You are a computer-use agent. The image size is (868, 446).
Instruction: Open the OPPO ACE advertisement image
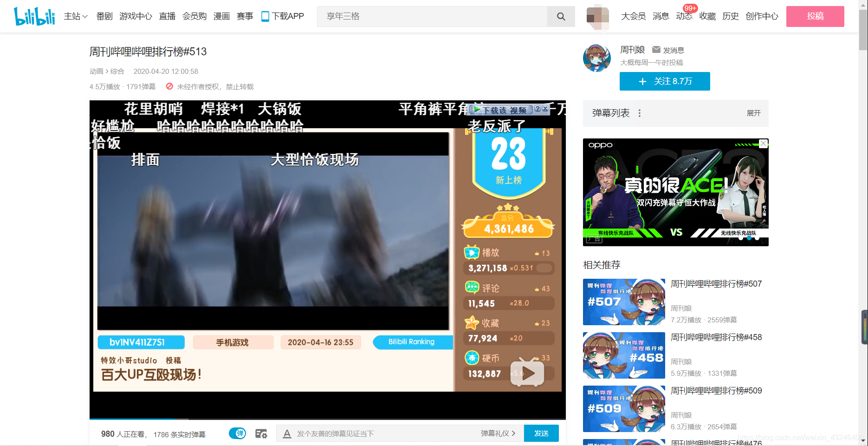(676, 192)
